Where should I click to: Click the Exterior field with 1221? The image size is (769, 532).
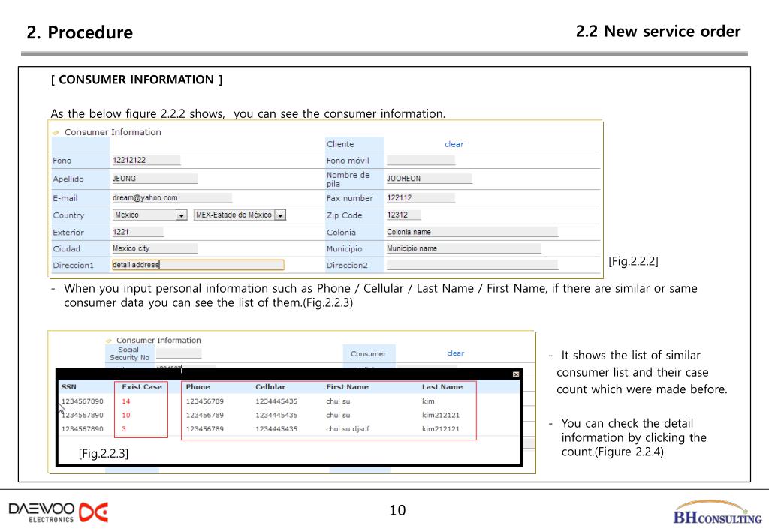(137, 232)
